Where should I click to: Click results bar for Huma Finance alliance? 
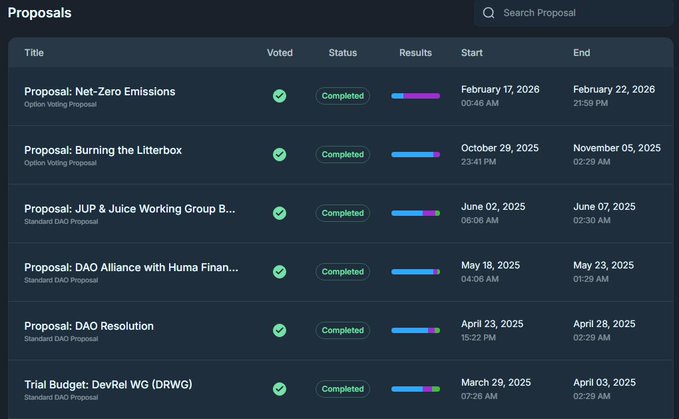click(x=416, y=272)
